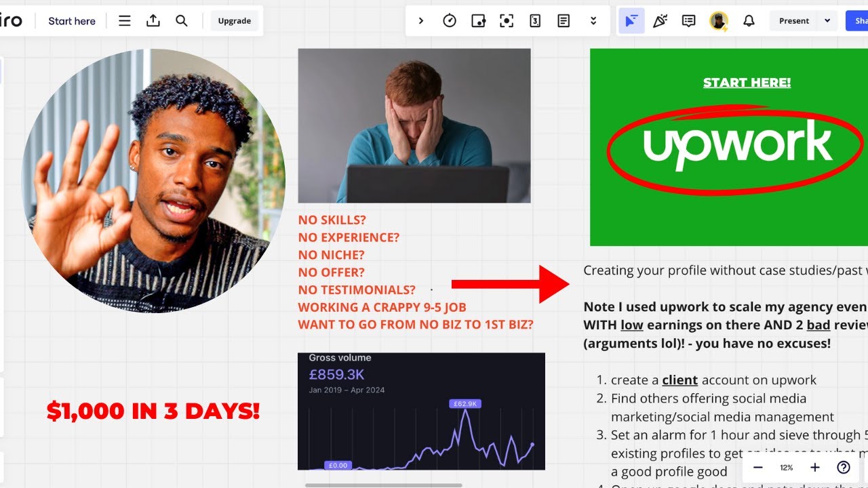Click the Upgrade button
The image size is (868, 488).
[235, 21]
